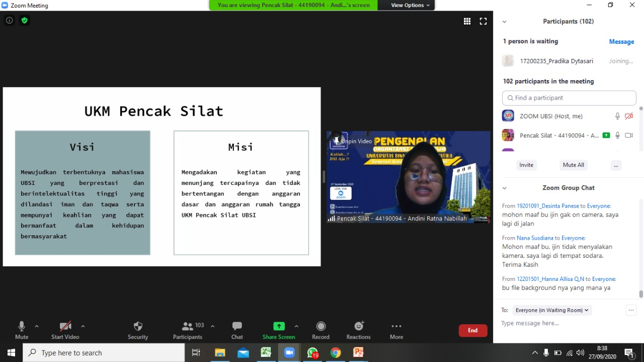Expand the caret beside Participants count
Viewport: 644px width, 362px height.
[x=212, y=326]
